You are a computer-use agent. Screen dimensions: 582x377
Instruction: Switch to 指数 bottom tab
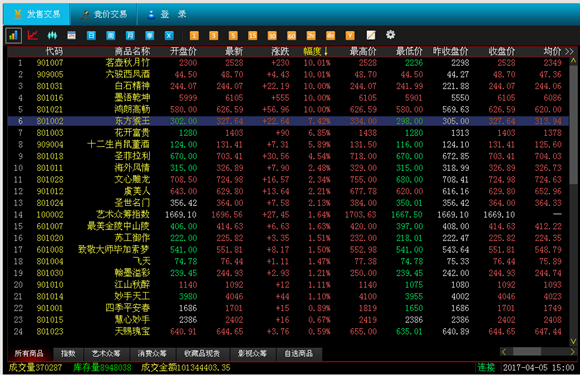pyautogui.click(x=68, y=354)
